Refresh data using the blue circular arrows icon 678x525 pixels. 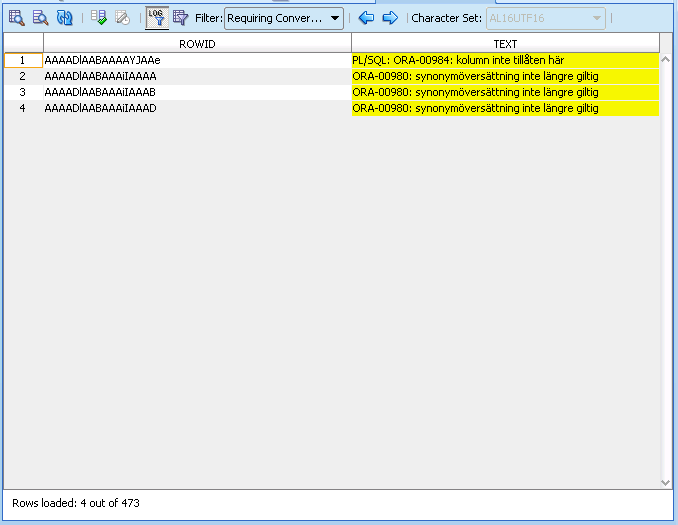point(65,18)
